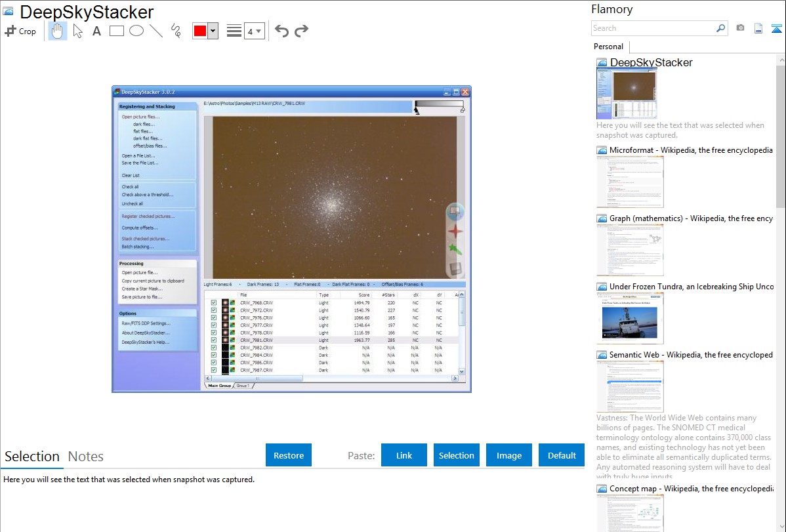
Task: Click the file list right scroll arrow
Action: coord(455,379)
